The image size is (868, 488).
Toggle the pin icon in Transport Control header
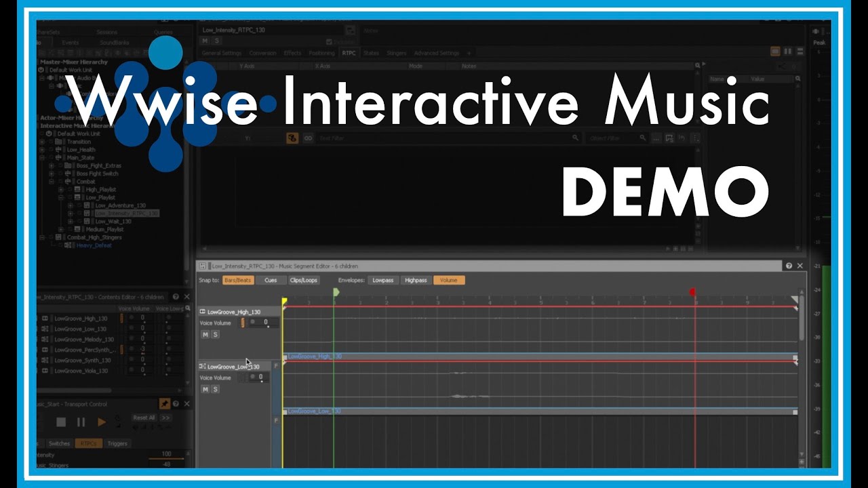[164, 403]
